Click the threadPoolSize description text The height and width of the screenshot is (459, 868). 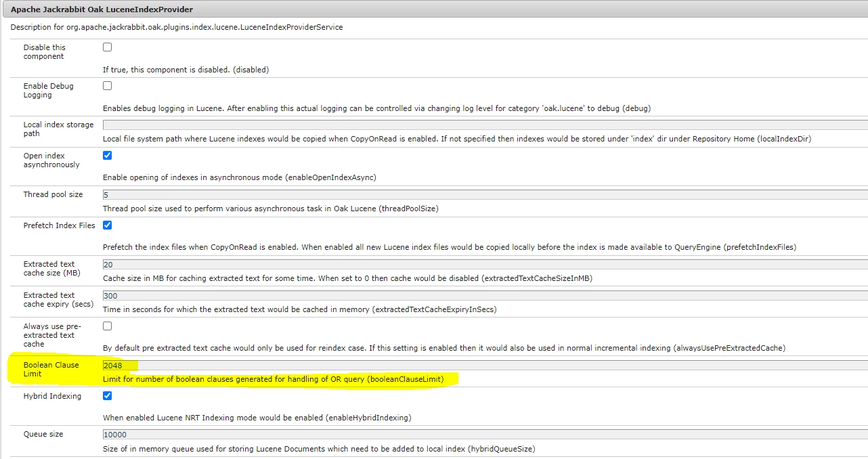click(x=270, y=209)
